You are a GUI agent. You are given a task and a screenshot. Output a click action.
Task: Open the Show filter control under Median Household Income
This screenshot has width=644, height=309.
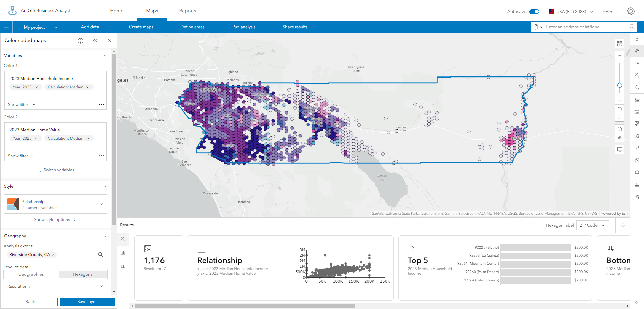tap(21, 104)
